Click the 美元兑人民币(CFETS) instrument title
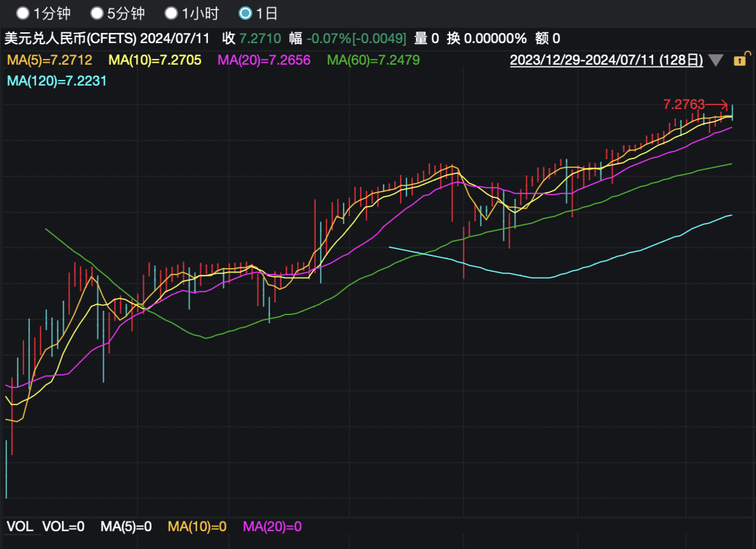 70,38
